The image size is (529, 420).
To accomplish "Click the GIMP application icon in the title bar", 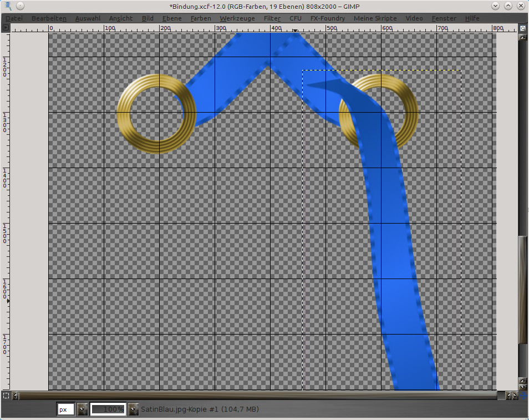I will 7,6.
